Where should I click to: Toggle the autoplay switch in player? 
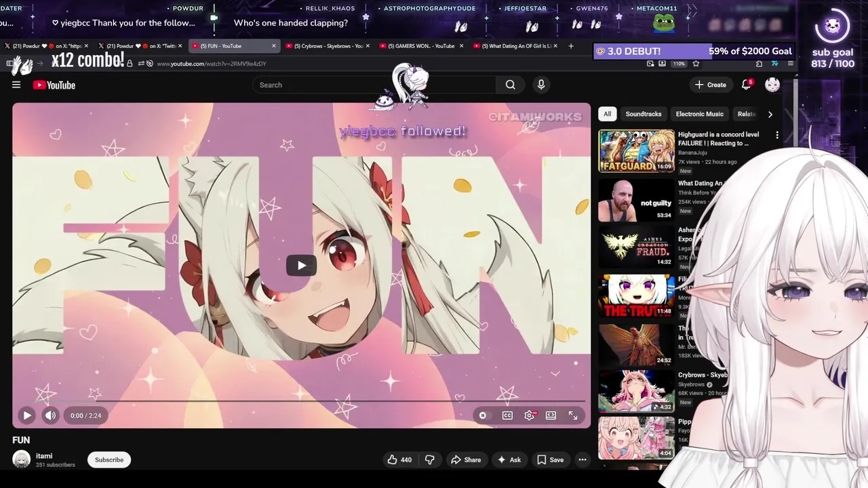tap(483, 415)
